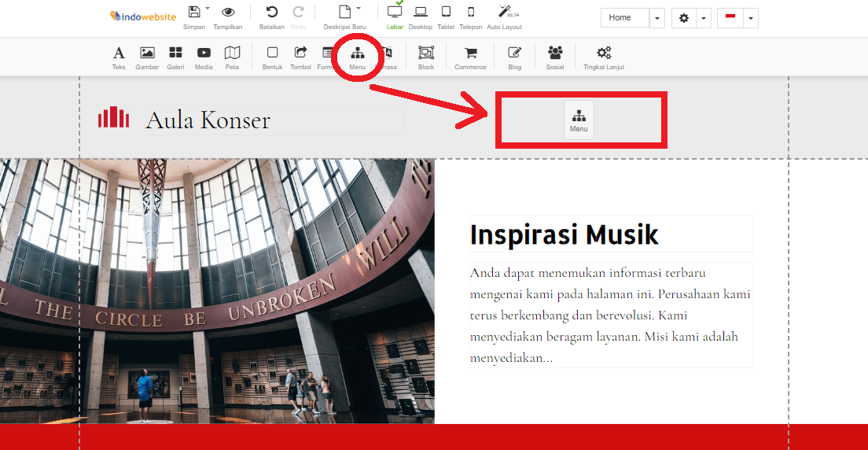Select the Gambar image tool
Viewport: 868px width, 450px height.
click(147, 57)
